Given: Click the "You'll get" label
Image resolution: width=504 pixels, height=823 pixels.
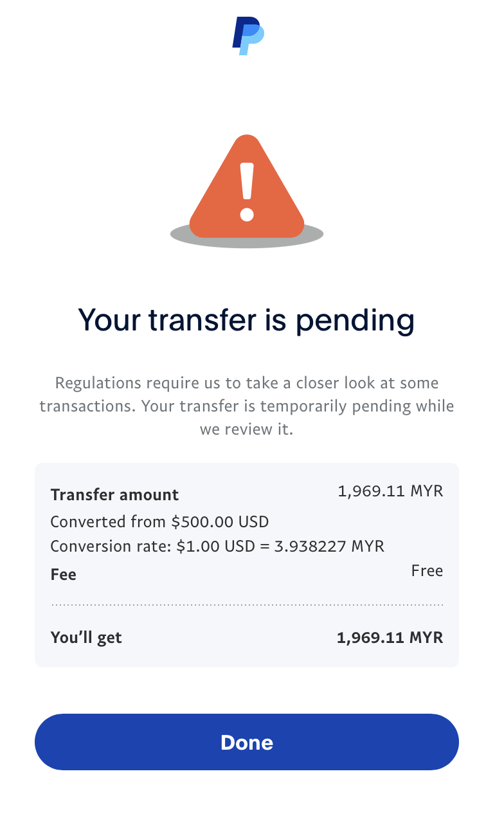Looking at the screenshot, I should coord(86,638).
